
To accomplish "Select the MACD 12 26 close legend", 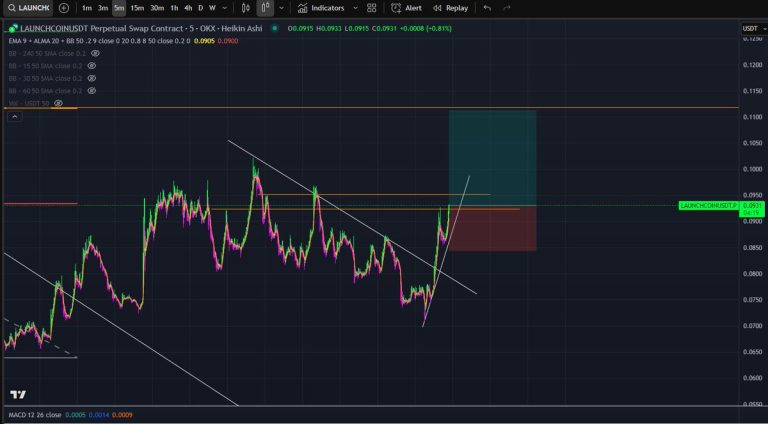I will click(35, 415).
